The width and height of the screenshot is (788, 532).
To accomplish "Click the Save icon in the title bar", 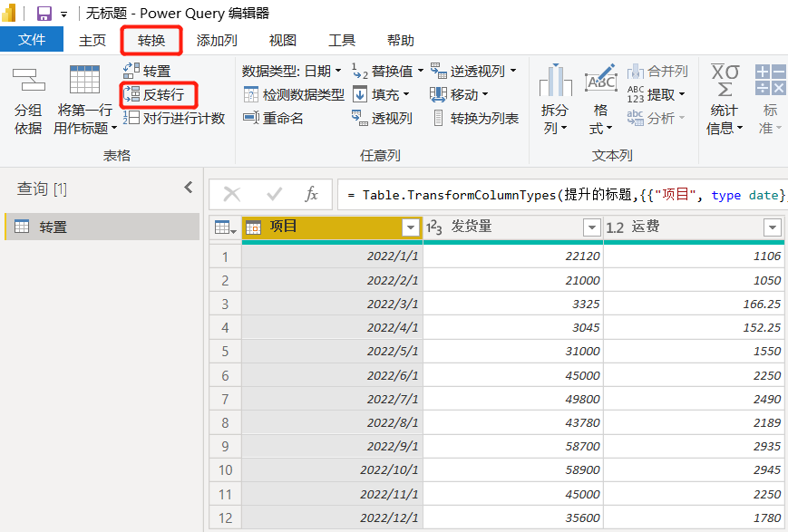I will pos(43,13).
